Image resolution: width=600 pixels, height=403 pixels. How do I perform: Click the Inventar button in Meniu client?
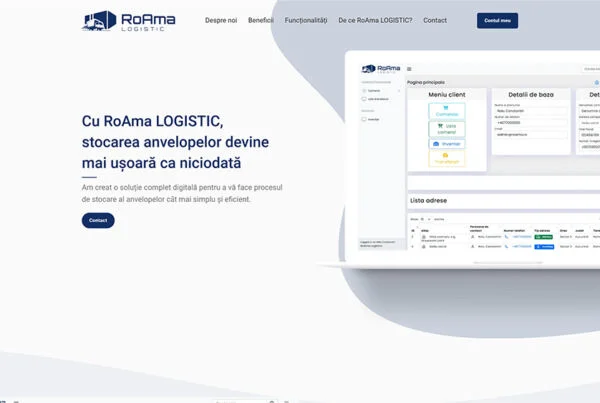pyautogui.click(x=447, y=144)
